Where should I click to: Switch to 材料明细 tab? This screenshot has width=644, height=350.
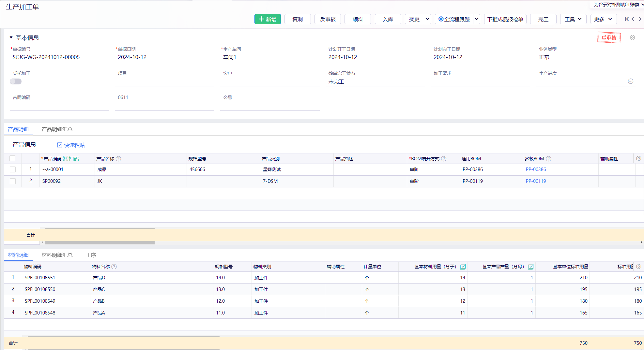[18, 255]
